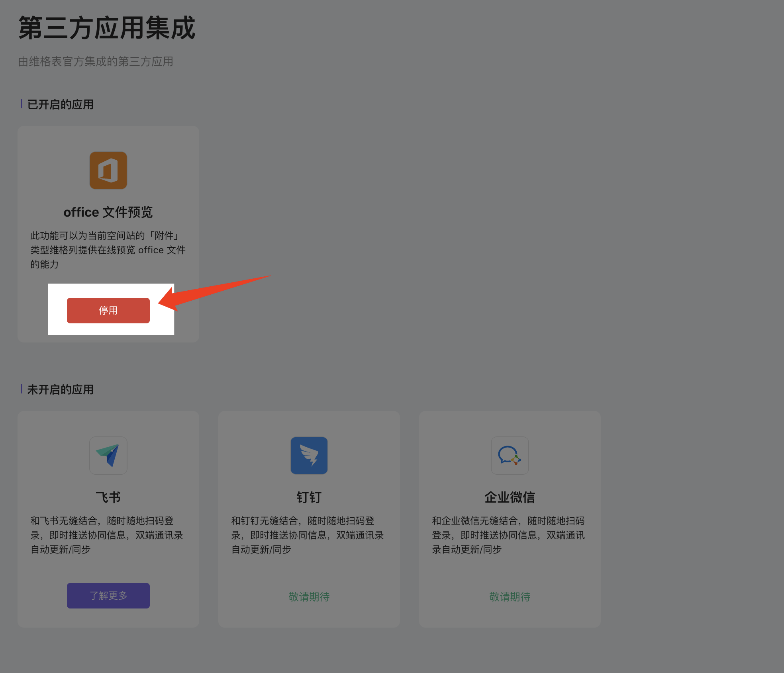Click the subtitle 由维格表官方集成的第三方应用

(96, 62)
